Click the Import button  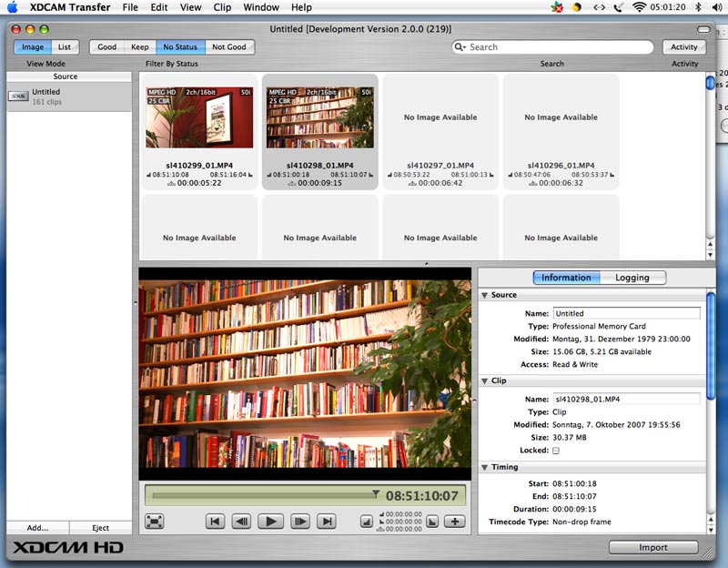pyautogui.click(x=652, y=548)
